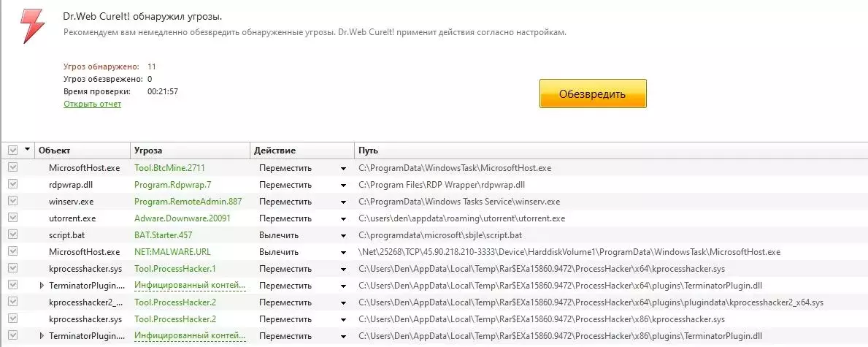Select object name rdpwrap.dll
Image resolution: width=868 pixels, height=347 pixels.
point(71,184)
